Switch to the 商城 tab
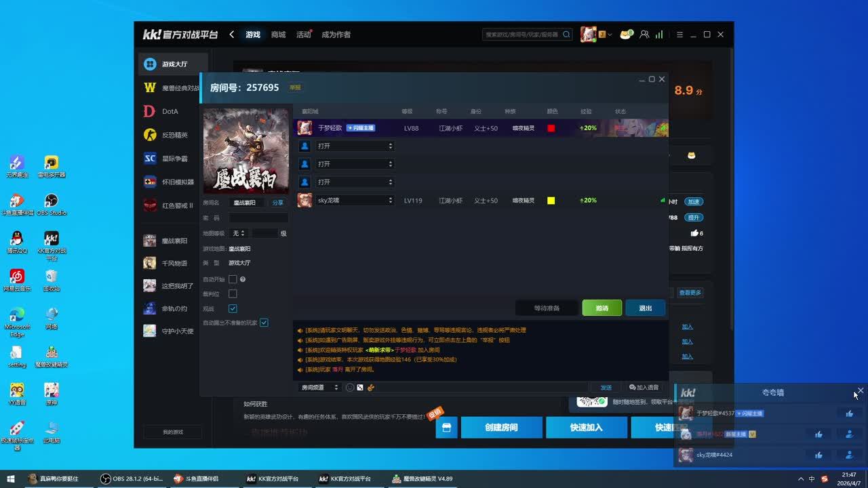This screenshot has width=868, height=488. pyautogui.click(x=278, y=35)
